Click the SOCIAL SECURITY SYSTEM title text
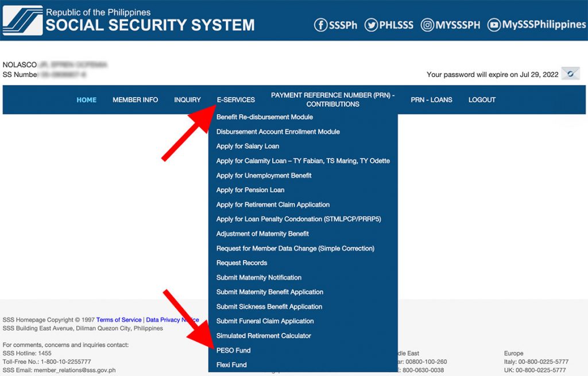The width and height of the screenshot is (588, 376). (150, 25)
